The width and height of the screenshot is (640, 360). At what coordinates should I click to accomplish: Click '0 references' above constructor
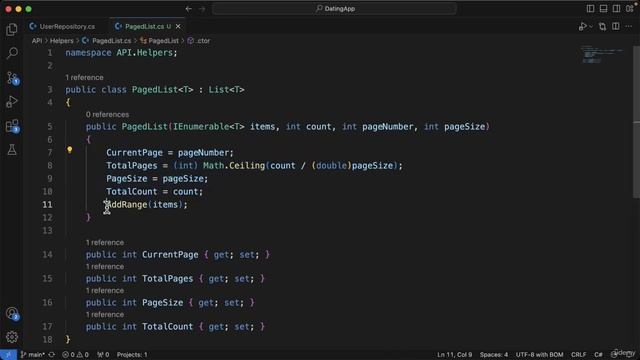[107, 115]
